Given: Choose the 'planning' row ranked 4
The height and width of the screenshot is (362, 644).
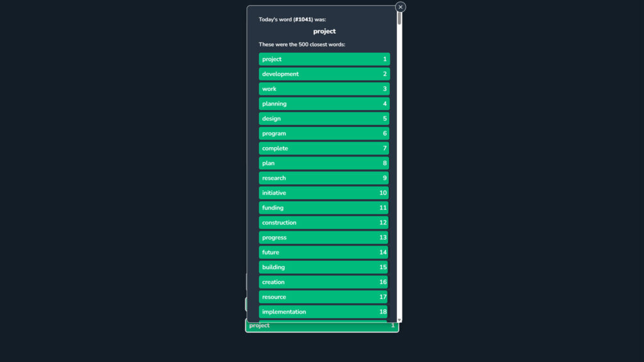Looking at the screenshot, I should (324, 104).
